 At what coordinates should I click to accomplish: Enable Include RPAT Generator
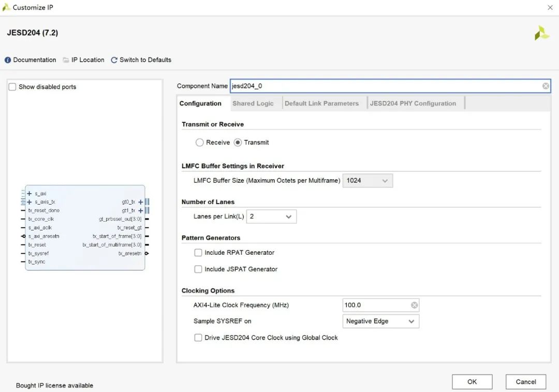point(198,253)
